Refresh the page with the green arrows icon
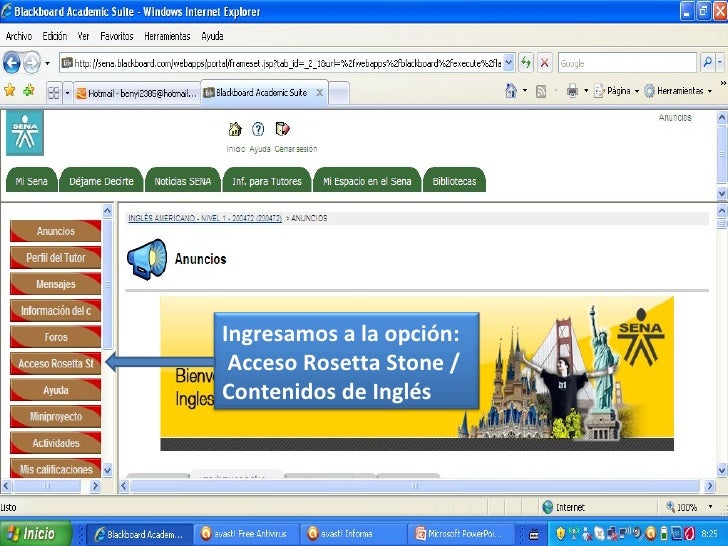Viewport: 728px width, 546px height. (526, 63)
